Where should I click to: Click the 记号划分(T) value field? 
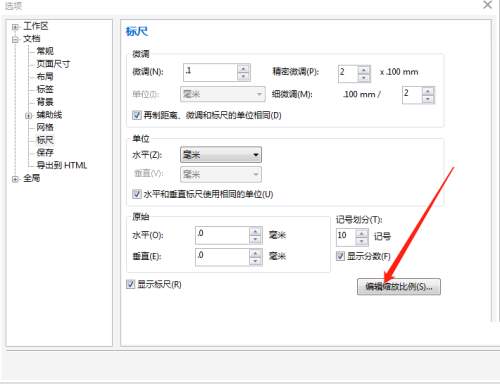click(346, 237)
